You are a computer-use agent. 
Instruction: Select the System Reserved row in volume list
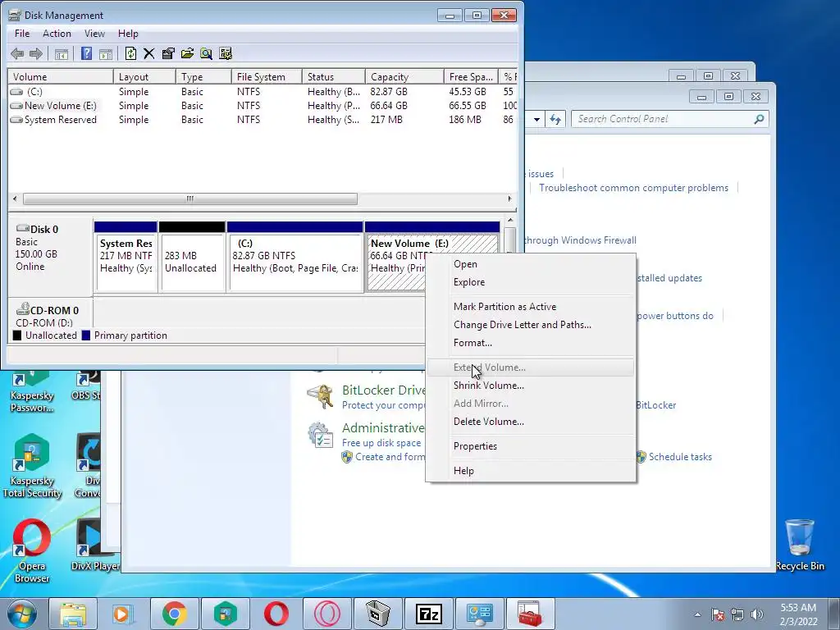(262, 120)
